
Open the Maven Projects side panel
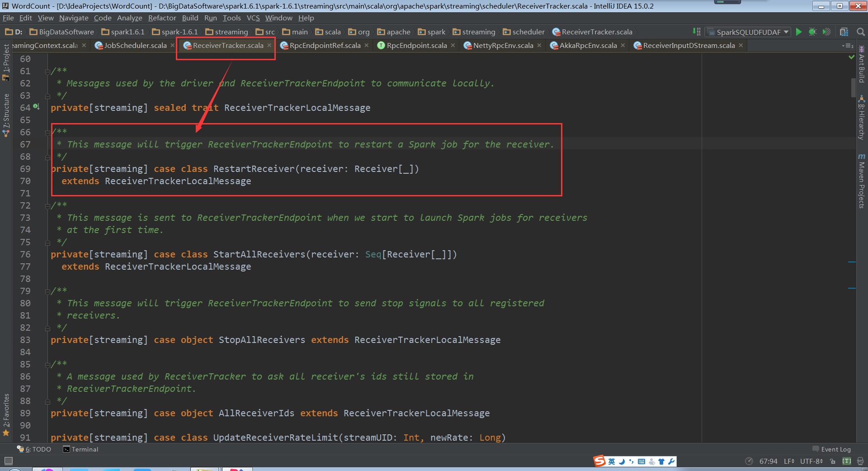point(862,181)
